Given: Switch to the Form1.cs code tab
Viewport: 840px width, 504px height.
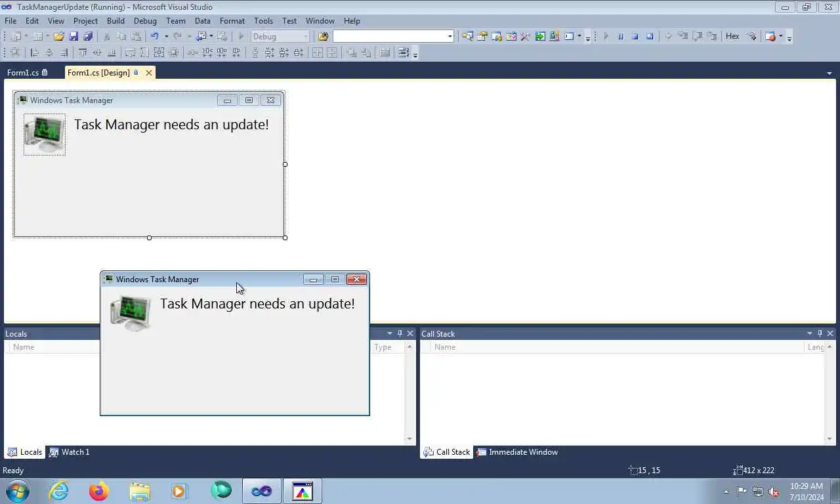Looking at the screenshot, I should click(x=27, y=73).
